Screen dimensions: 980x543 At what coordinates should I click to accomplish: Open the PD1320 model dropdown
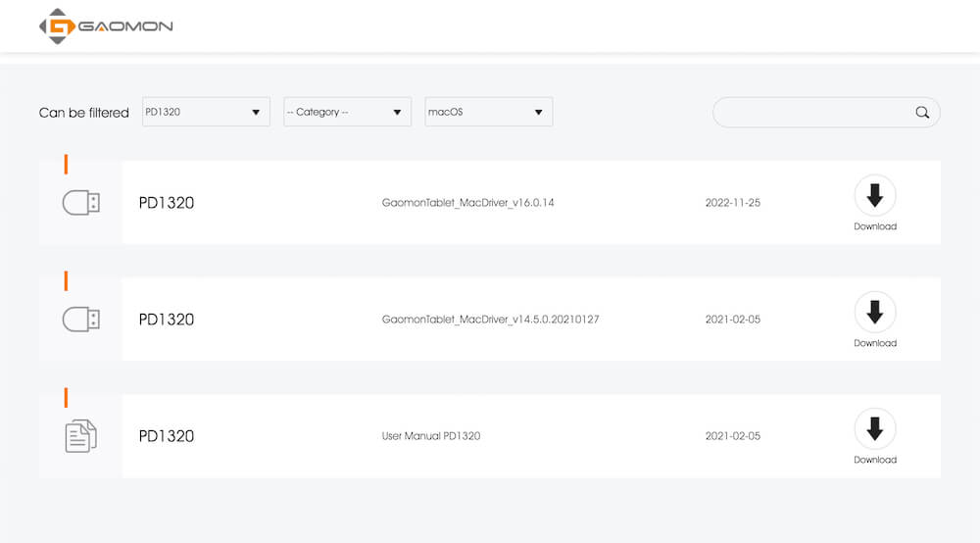(206, 112)
